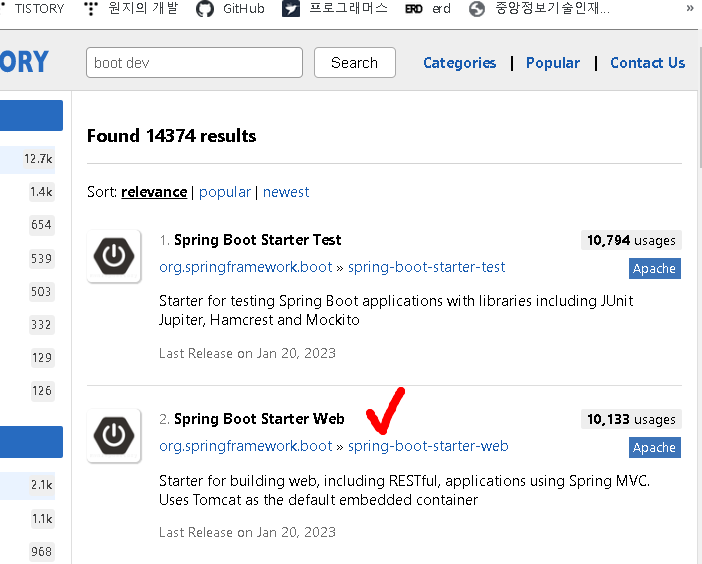Open the spring-boot-starter-test artifact link
This screenshot has height=564, width=702.
[x=427, y=267]
